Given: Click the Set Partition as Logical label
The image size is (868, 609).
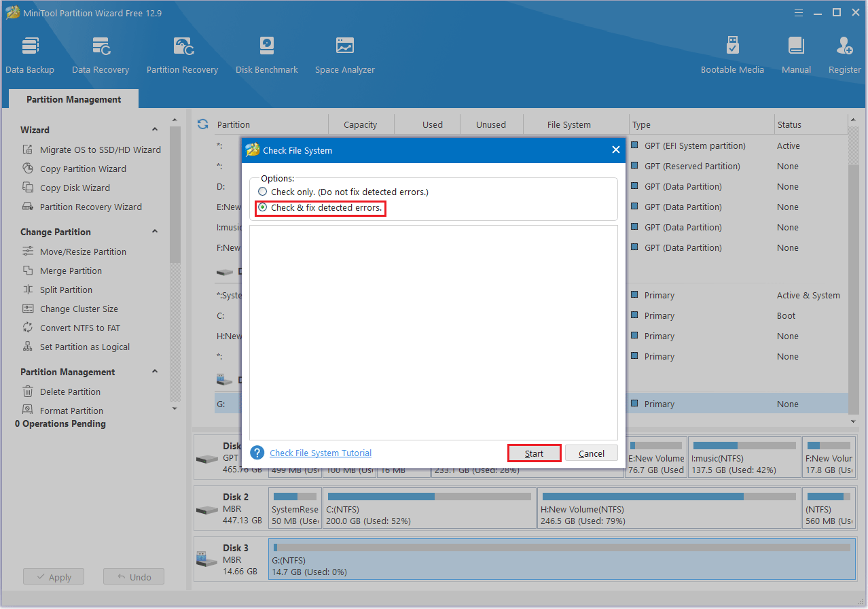Looking at the screenshot, I should pos(85,347).
